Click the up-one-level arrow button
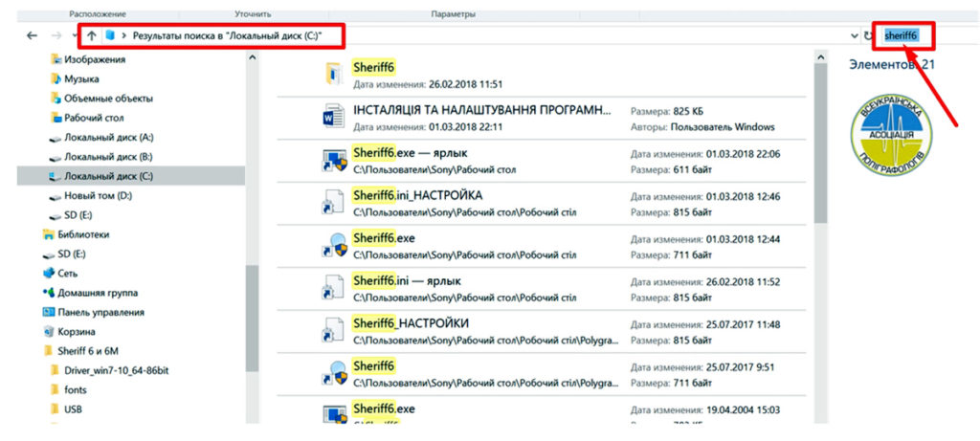This screenshot has width=980, height=441. click(92, 35)
